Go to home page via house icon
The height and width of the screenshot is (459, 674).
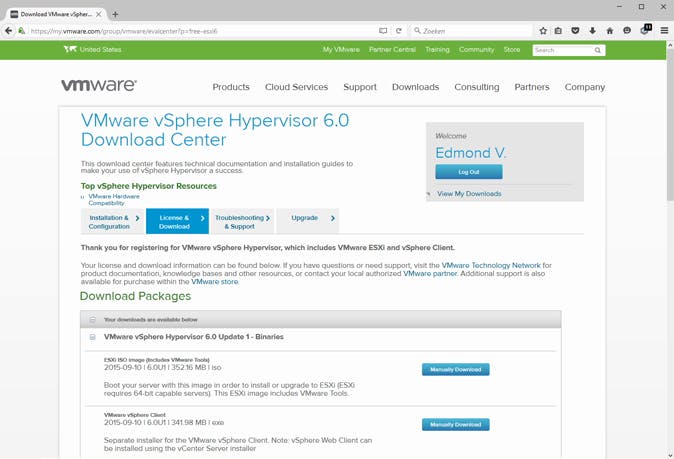610,31
